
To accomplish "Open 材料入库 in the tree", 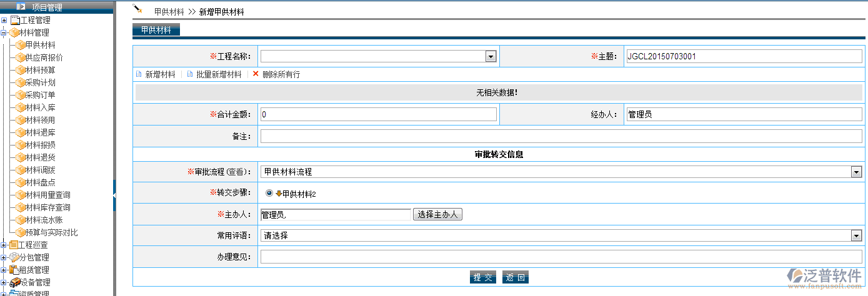I will tap(40, 107).
